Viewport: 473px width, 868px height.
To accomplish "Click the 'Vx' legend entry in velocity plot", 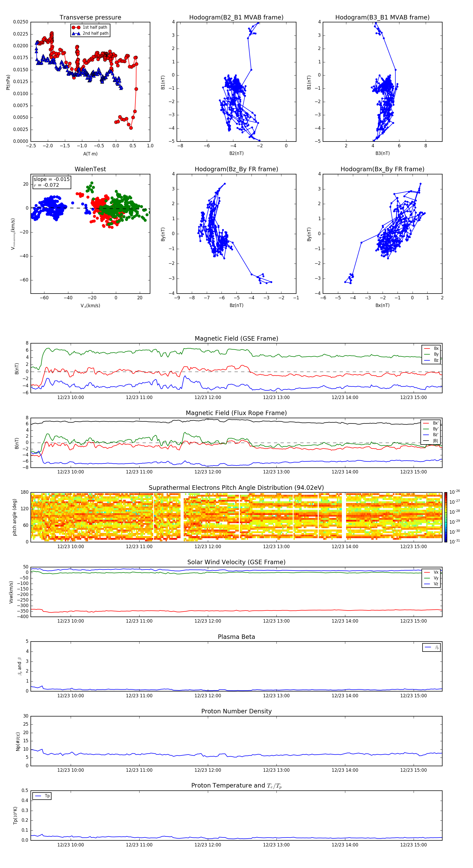I will [x=431, y=572].
